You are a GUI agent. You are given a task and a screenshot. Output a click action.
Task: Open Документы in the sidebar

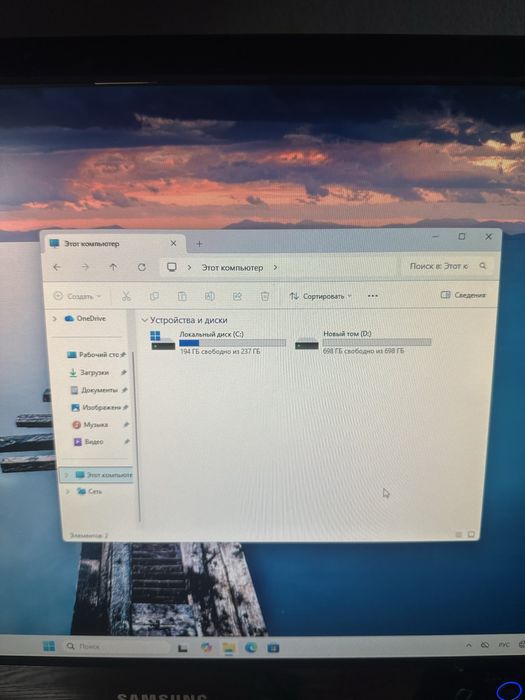94,390
